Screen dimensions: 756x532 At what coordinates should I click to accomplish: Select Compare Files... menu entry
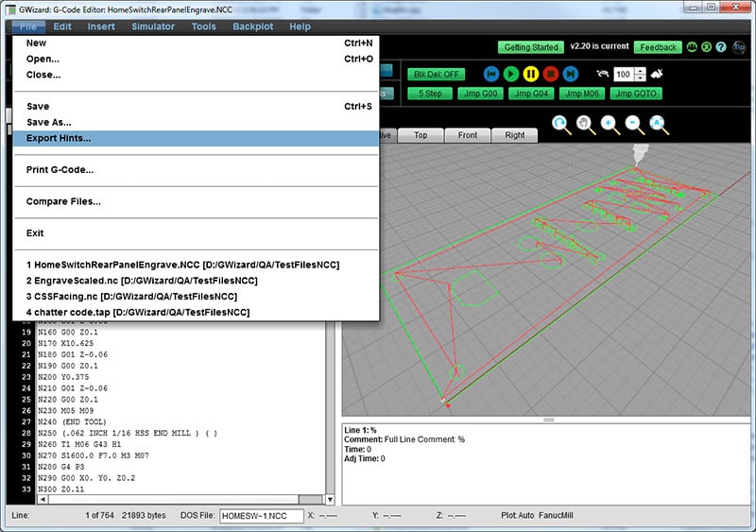pyautogui.click(x=196, y=201)
